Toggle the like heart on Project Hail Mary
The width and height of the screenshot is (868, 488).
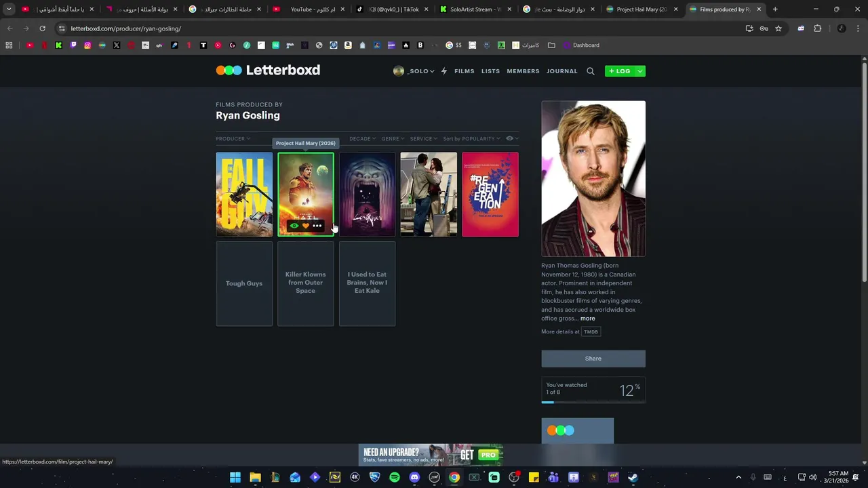(305, 226)
